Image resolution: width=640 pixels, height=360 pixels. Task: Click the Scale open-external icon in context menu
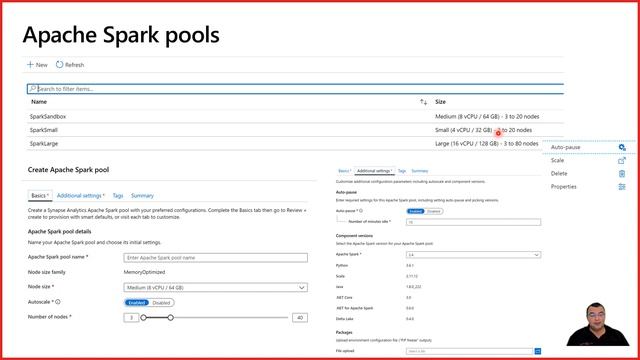622,160
